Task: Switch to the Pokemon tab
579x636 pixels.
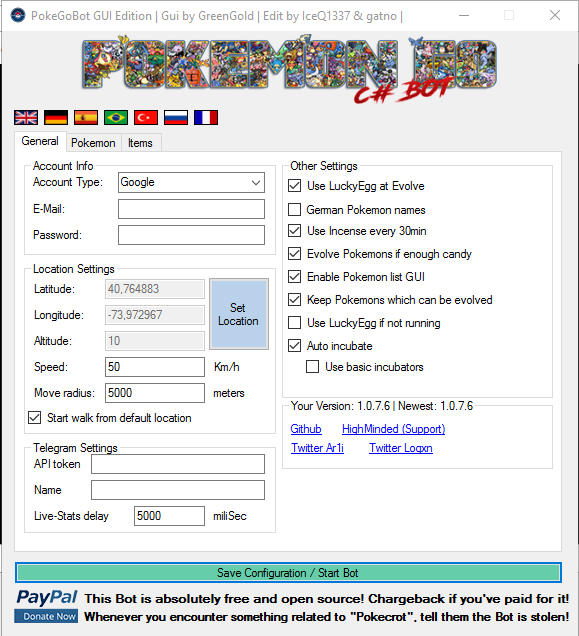Action: pos(93,143)
